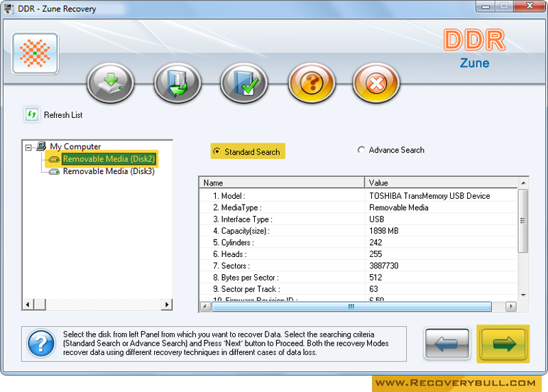Select Removable Media (Disk3)
548x392 pixels.
[109, 171]
